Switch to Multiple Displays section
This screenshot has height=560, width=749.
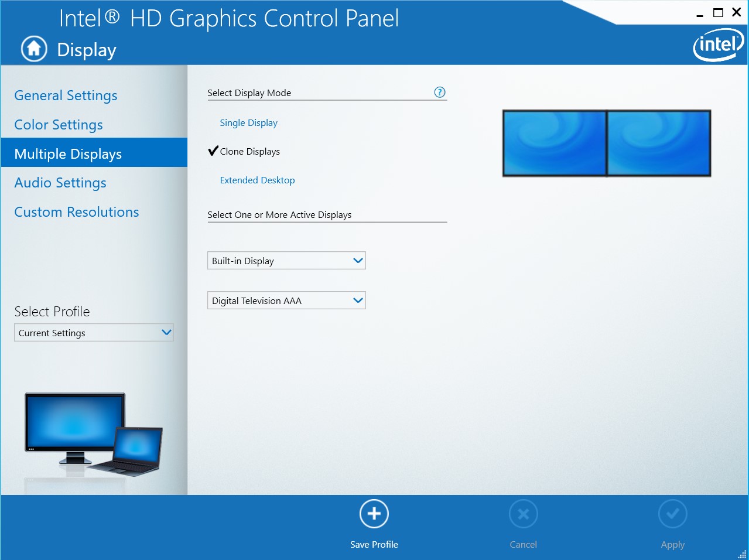point(68,153)
